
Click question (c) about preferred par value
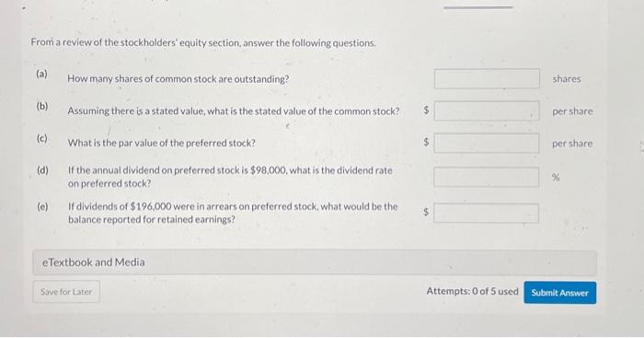[161, 143]
